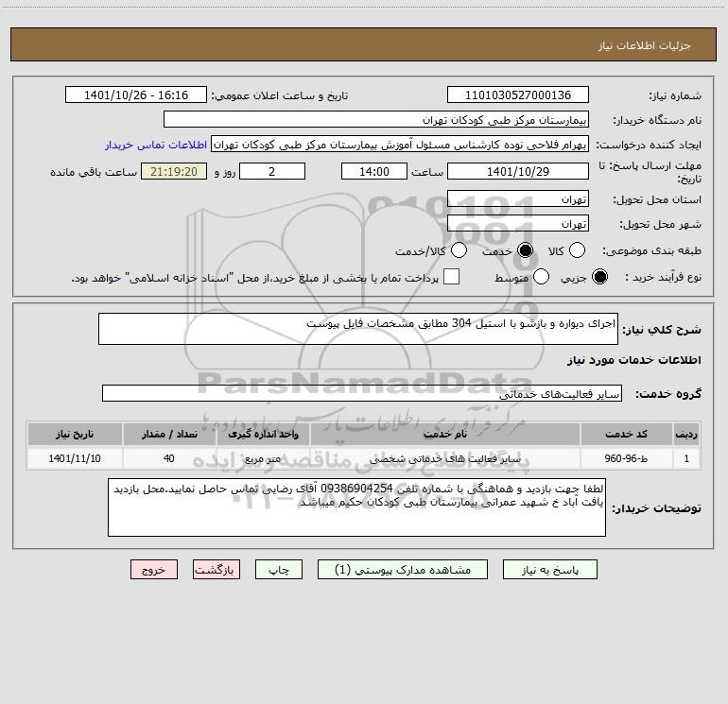Select the خدمت radio button
Image resolution: width=728 pixels, height=704 pixels.
pyautogui.click(x=525, y=250)
